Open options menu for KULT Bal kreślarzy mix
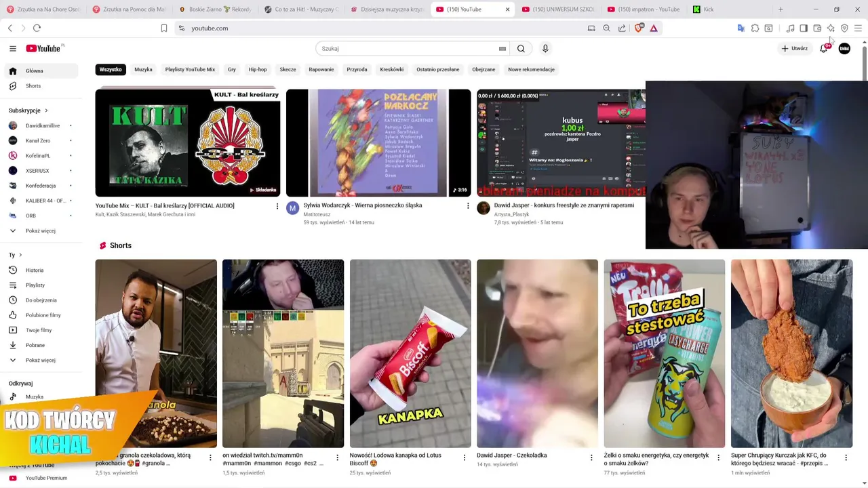Image resolution: width=868 pixels, height=488 pixels. click(x=277, y=206)
